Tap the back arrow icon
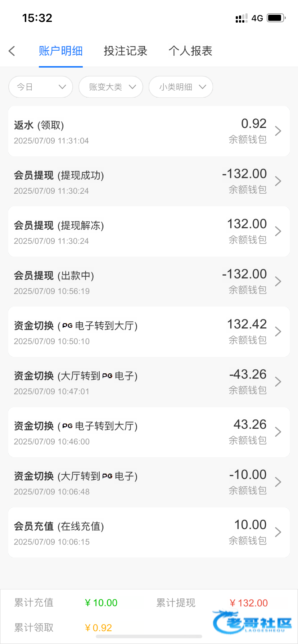 [x=12, y=51]
